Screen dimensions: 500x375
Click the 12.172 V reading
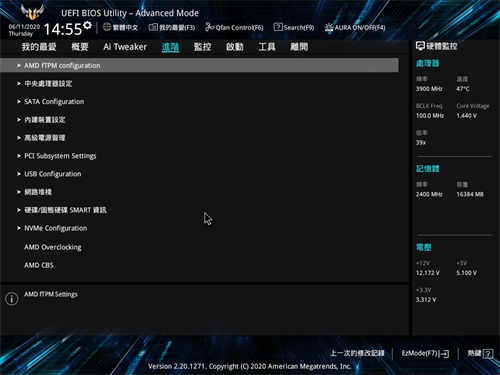[x=428, y=273]
